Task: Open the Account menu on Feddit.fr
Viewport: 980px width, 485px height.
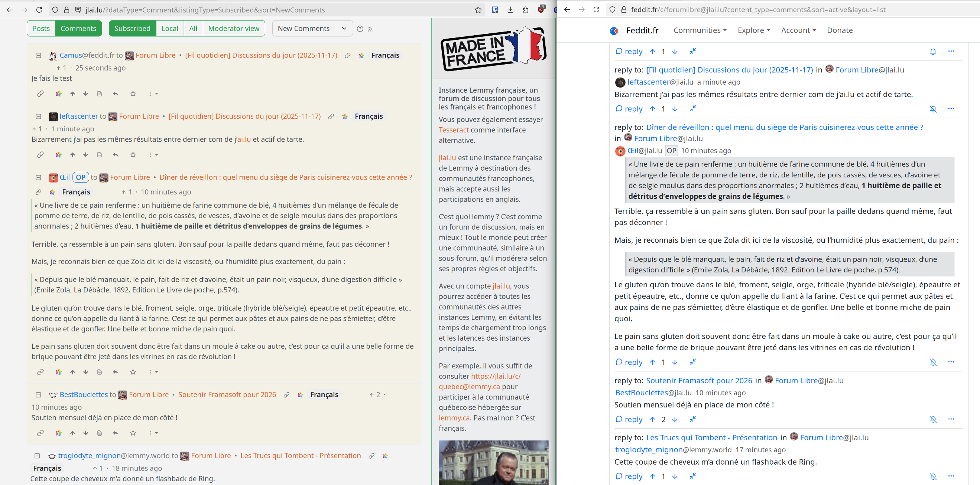Action: (x=798, y=30)
